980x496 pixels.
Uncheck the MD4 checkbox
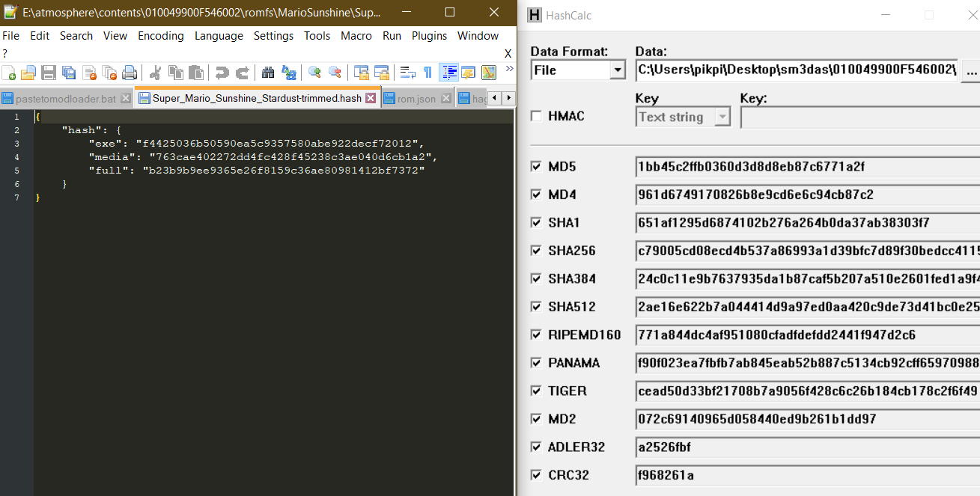pos(536,195)
